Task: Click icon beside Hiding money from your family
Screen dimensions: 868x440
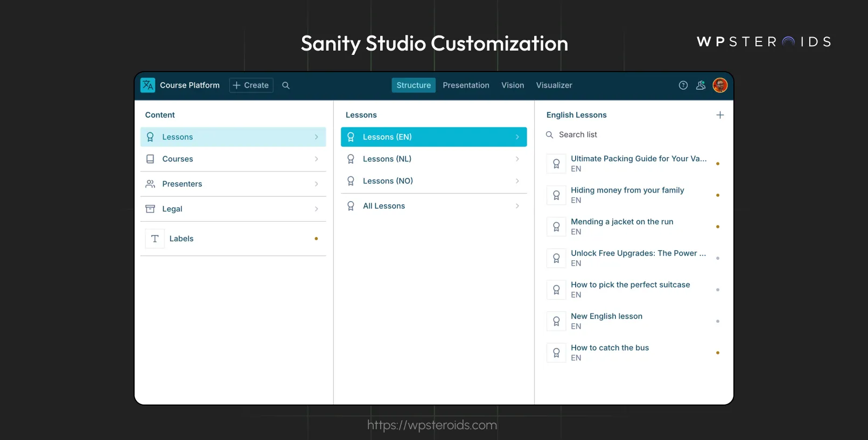Action: (556, 195)
